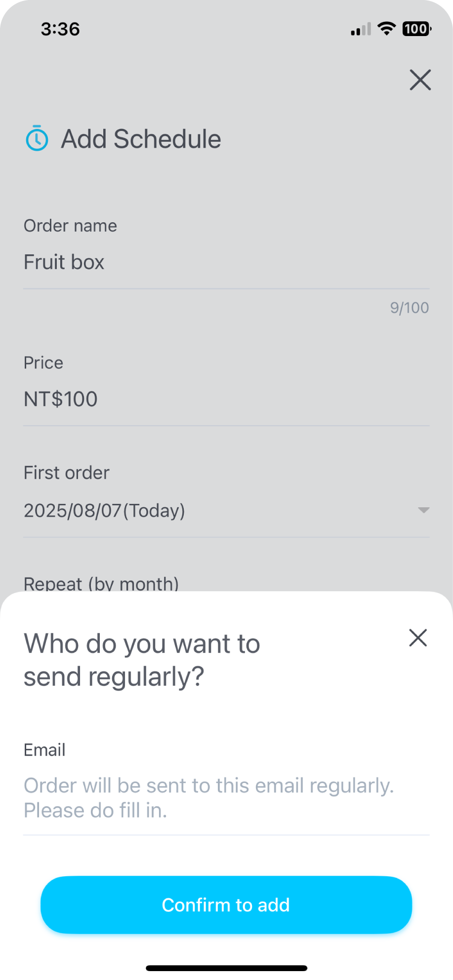Select the Repeat (by month) option
The width and height of the screenshot is (453, 980).
click(x=101, y=583)
